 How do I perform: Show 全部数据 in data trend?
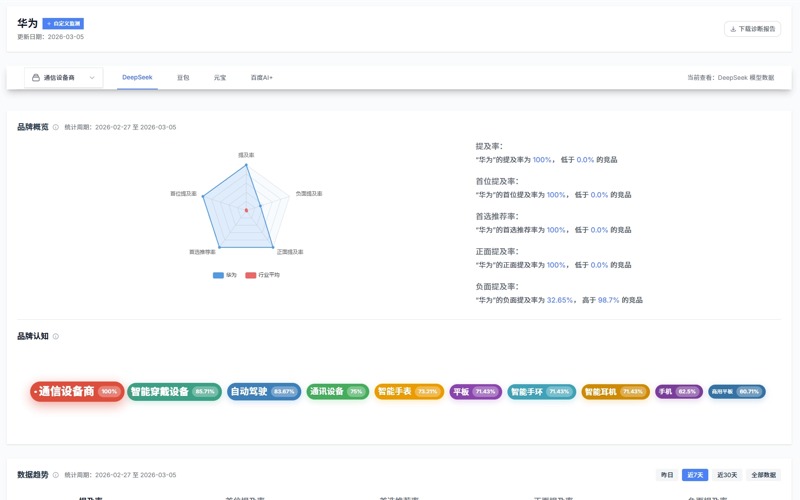pos(764,475)
